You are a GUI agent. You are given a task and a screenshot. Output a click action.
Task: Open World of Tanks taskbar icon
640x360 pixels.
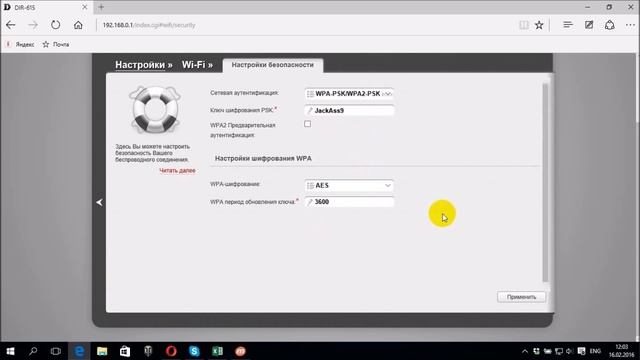pos(148,351)
